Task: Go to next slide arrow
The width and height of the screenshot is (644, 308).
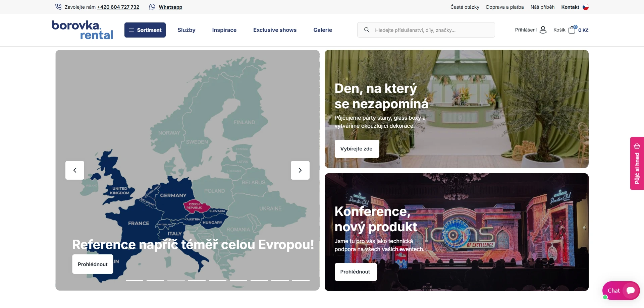Action: [300, 170]
